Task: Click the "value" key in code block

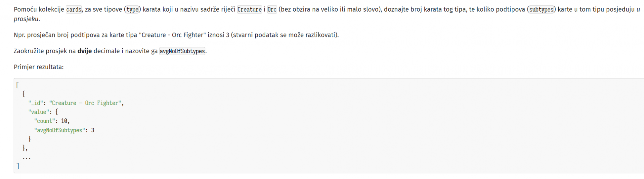Action: coord(37,112)
